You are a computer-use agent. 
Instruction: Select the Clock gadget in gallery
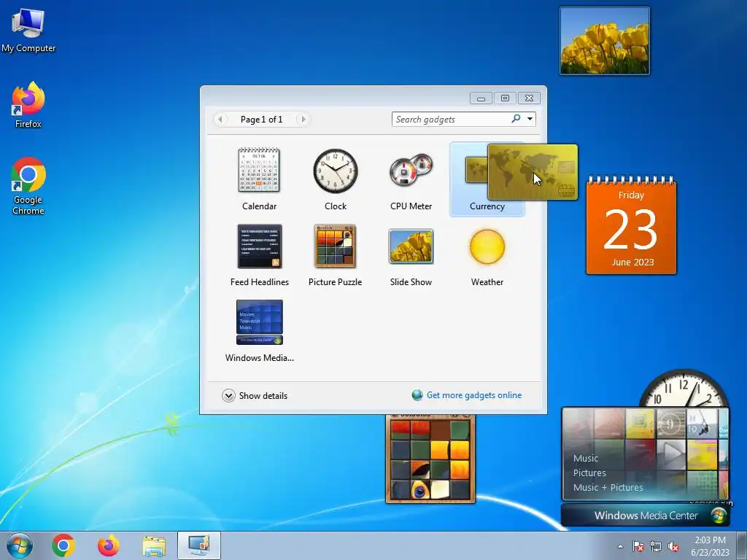pos(336,171)
